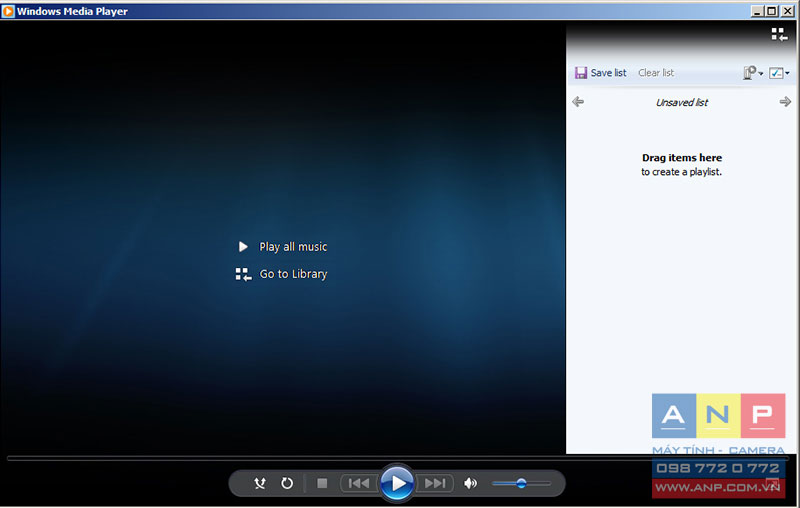Close the Windows Media Player window
This screenshot has height=508, width=800.
[x=787, y=11]
